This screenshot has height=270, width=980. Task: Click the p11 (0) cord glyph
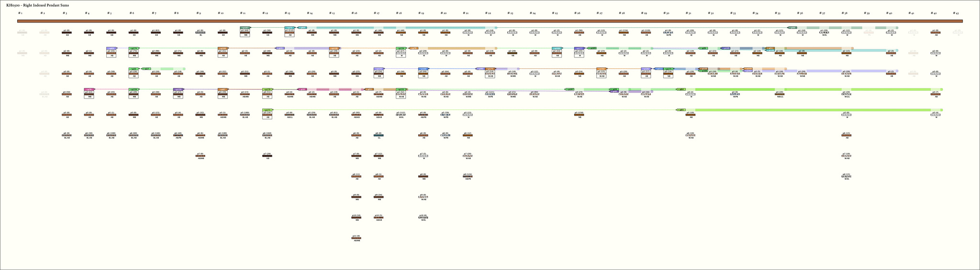(x=356, y=238)
